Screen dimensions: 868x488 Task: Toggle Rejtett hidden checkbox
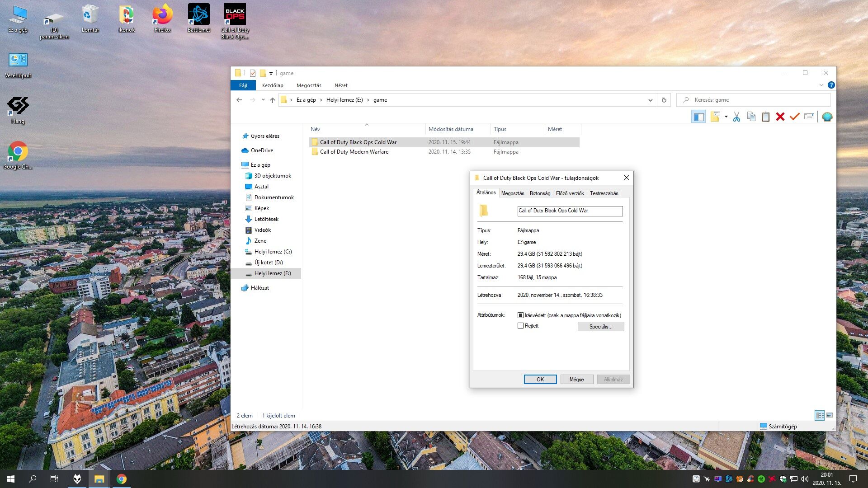pos(520,325)
